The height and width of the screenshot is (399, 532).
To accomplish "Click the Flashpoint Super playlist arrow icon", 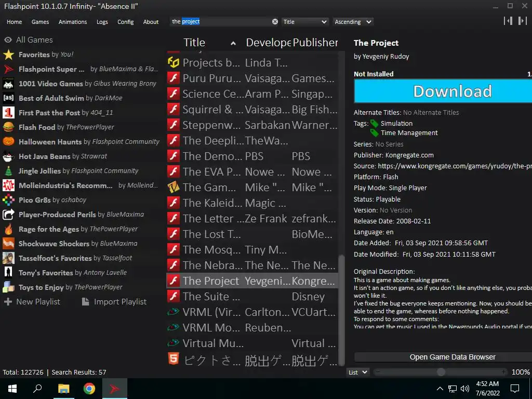I will 8,69.
